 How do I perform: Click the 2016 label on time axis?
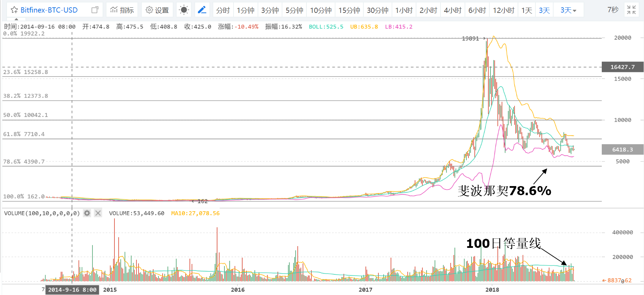[x=238, y=290]
